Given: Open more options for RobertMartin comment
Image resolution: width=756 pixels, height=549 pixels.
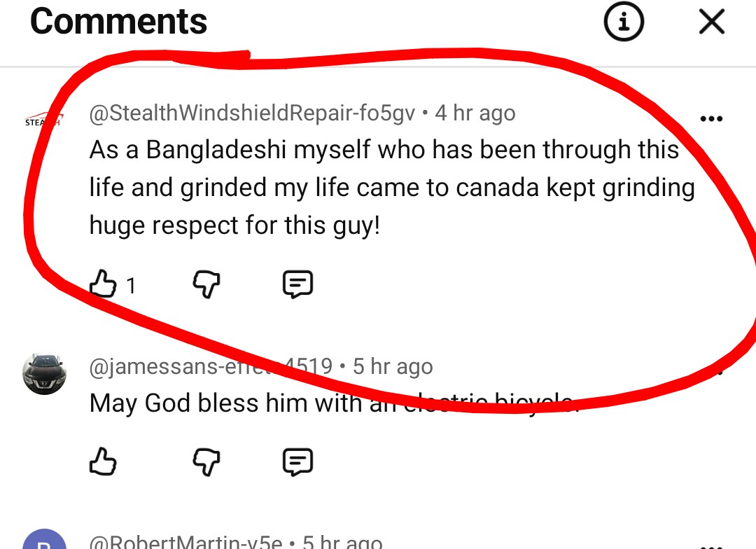Looking at the screenshot, I should [711, 546].
